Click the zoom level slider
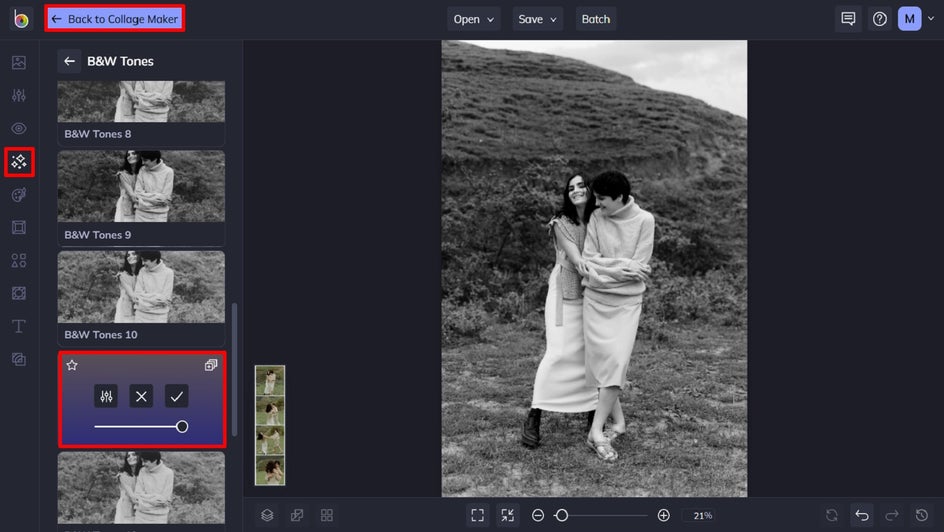 [601, 515]
